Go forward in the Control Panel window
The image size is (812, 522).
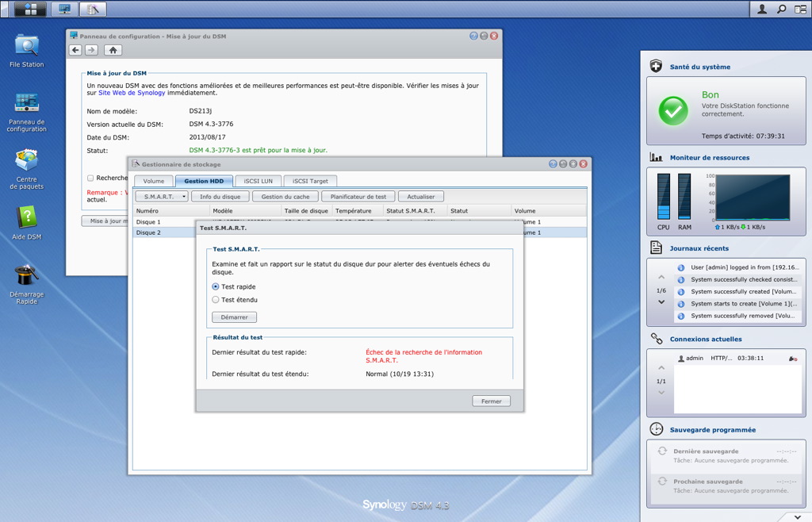pos(91,50)
